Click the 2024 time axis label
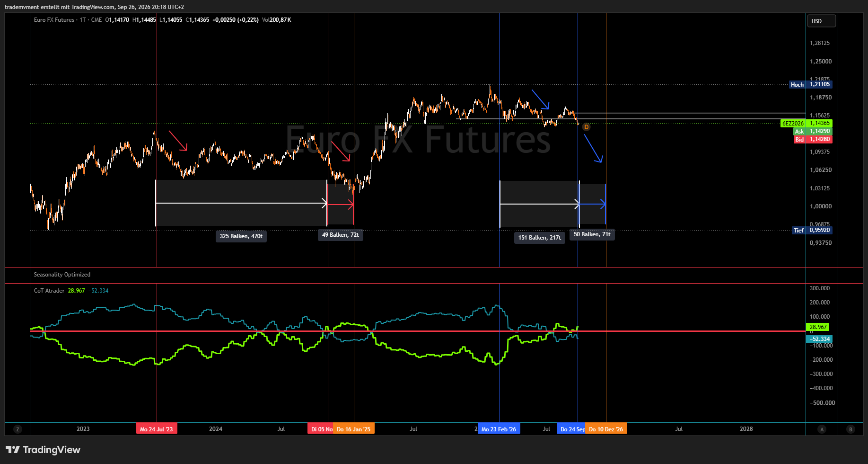Screen dimensions: 868x464 click(x=216, y=429)
